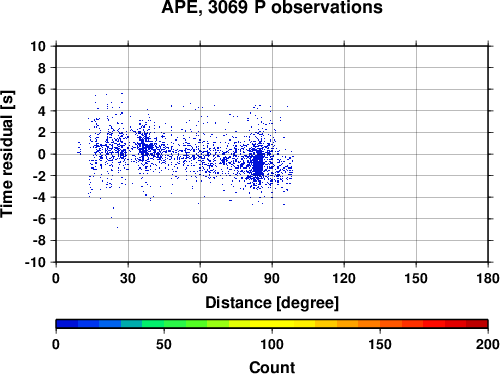
Task: Click the y-axis tick label '-8'
Action: 39,241
